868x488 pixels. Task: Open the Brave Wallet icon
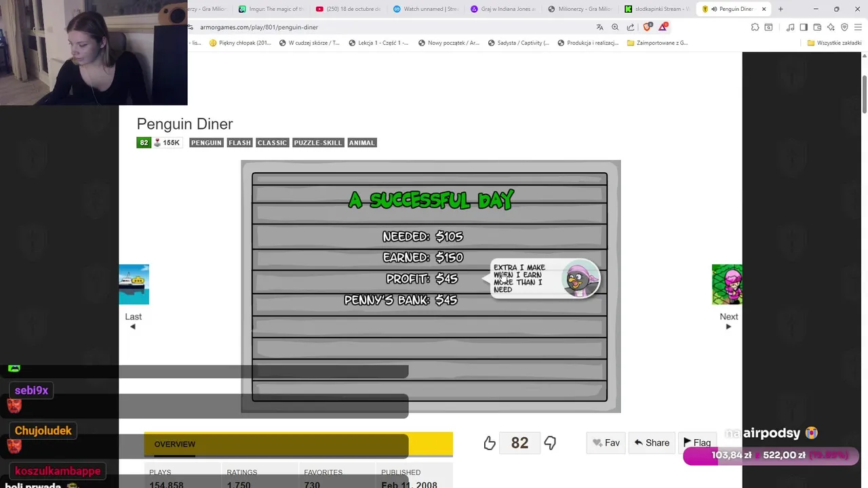(817, 27)
